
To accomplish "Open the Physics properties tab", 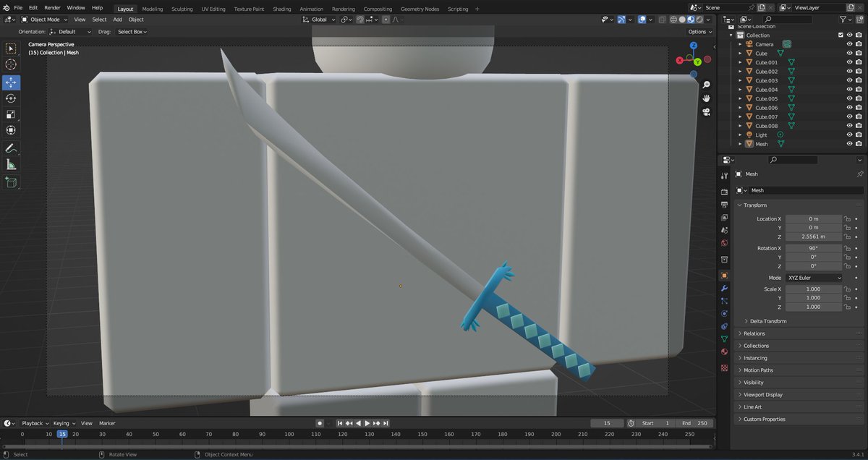I will point(724,314).
